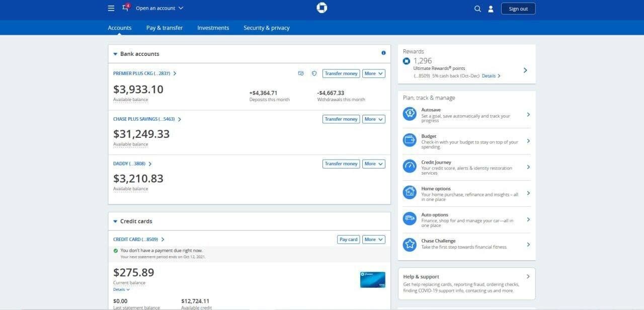644x310 pixels.
Task: Click Transfer money for Chase Plus Savings
Action: (341, 119)
